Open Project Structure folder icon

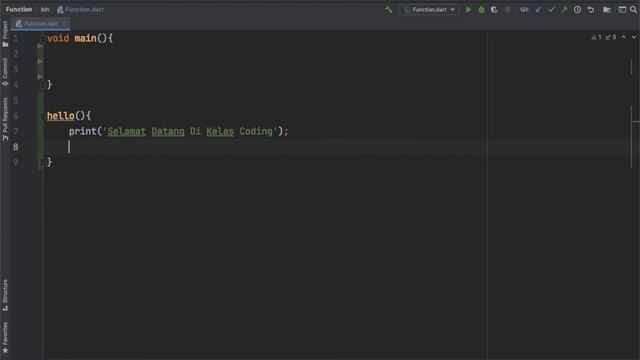(607, 9)
